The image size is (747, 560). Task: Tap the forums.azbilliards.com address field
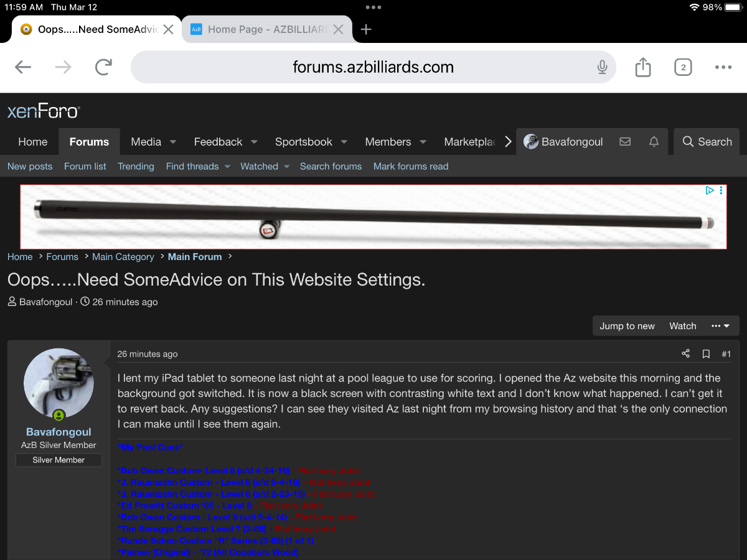[374, 67]
